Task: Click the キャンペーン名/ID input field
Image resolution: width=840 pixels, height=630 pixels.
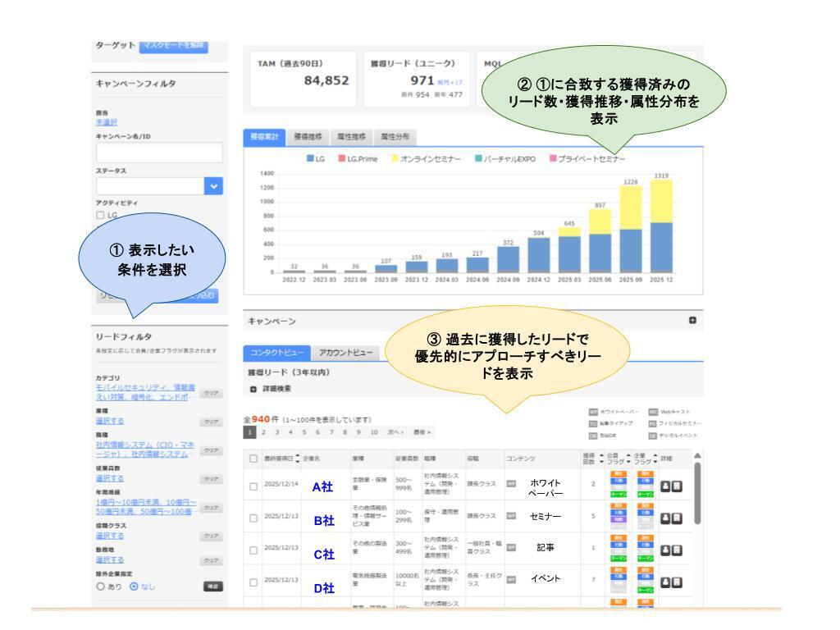Action: (x=159, y=152)
